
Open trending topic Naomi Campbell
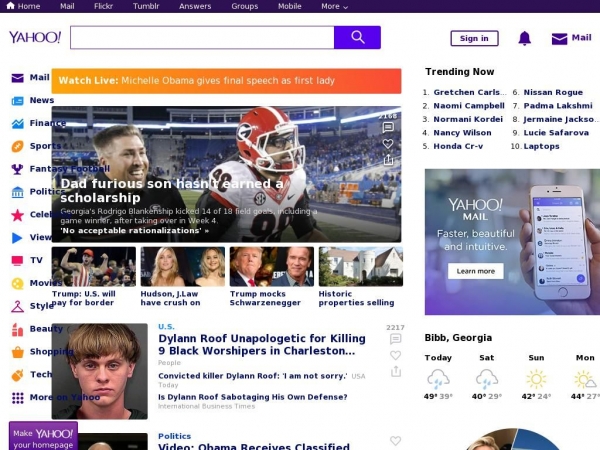coord(469,106)
